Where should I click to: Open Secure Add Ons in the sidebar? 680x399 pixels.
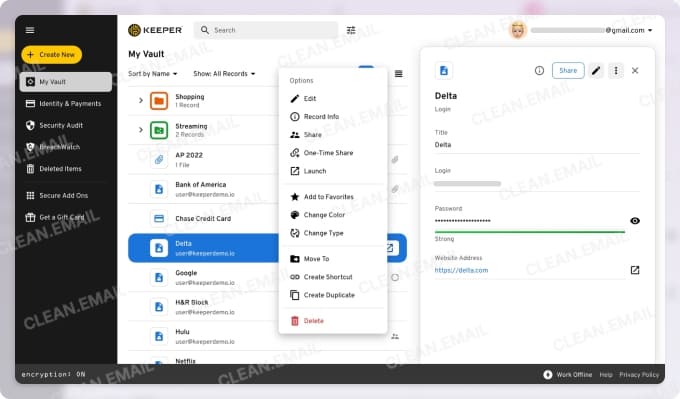coord(65,196)
